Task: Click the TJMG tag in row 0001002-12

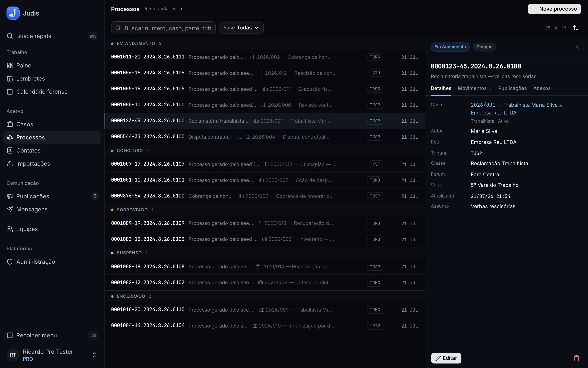Action: pyautogui.click(x=375, y=283)
